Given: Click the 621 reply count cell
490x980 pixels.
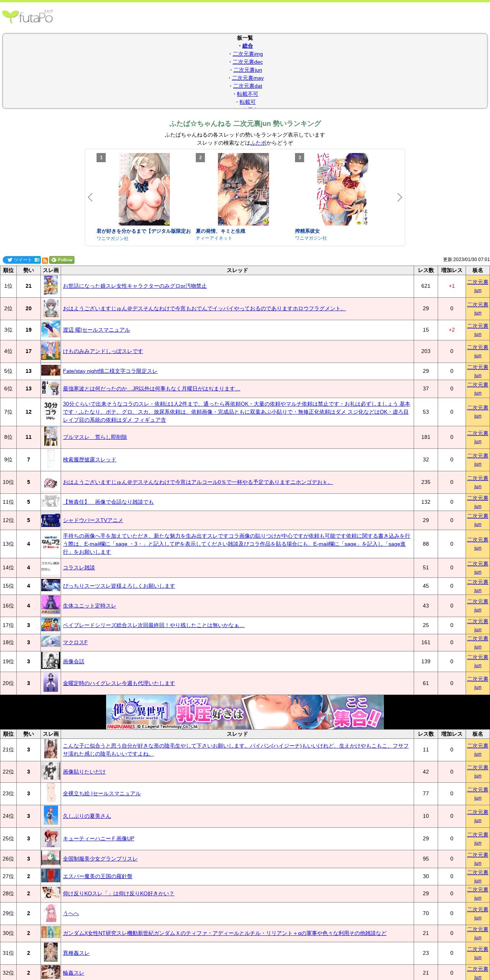Looking at the screenshot, I should [x=426, y=286].
